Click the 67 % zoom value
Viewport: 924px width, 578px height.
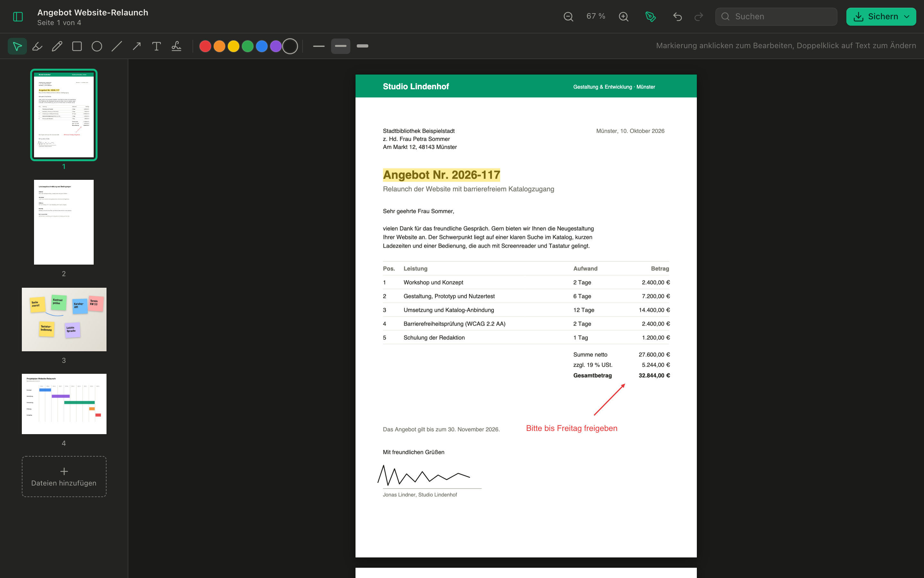596,16
